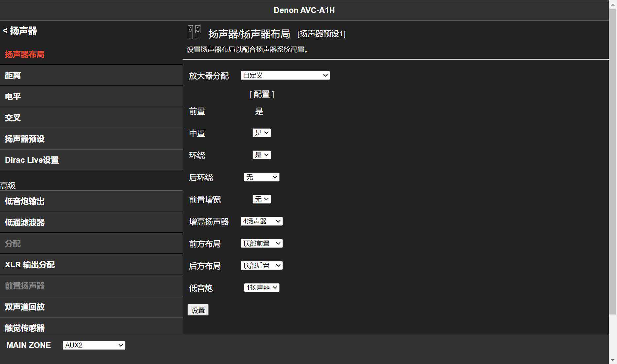This screenshot has height=364, width=617.
Task: Click the speaker layout icon in header
Action: pos(194,32)
